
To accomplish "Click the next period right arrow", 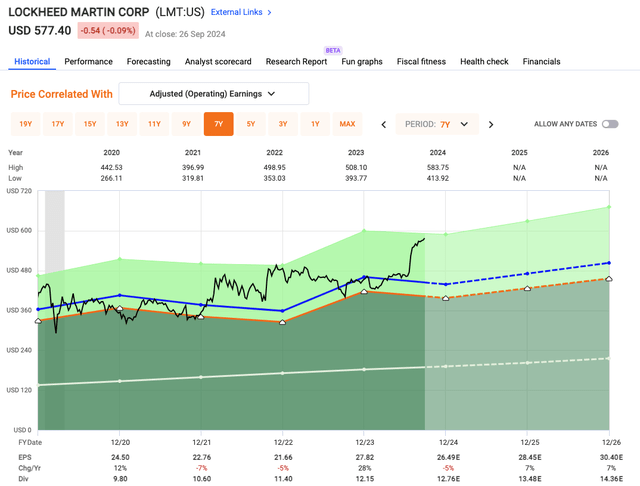I will (x=491, y=124).
